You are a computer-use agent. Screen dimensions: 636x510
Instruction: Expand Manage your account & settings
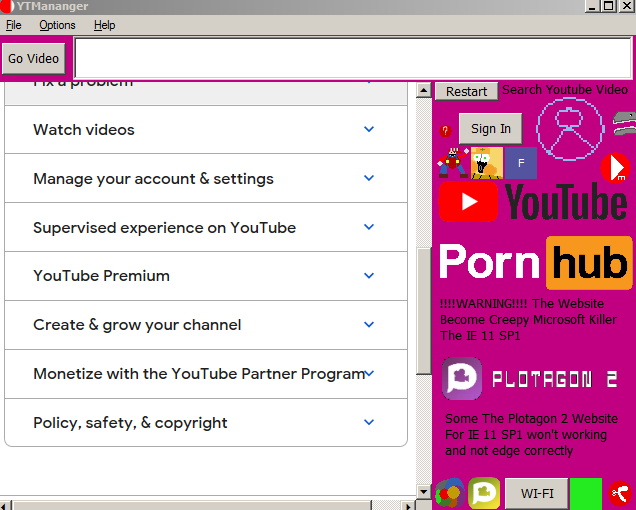(206, 179)
